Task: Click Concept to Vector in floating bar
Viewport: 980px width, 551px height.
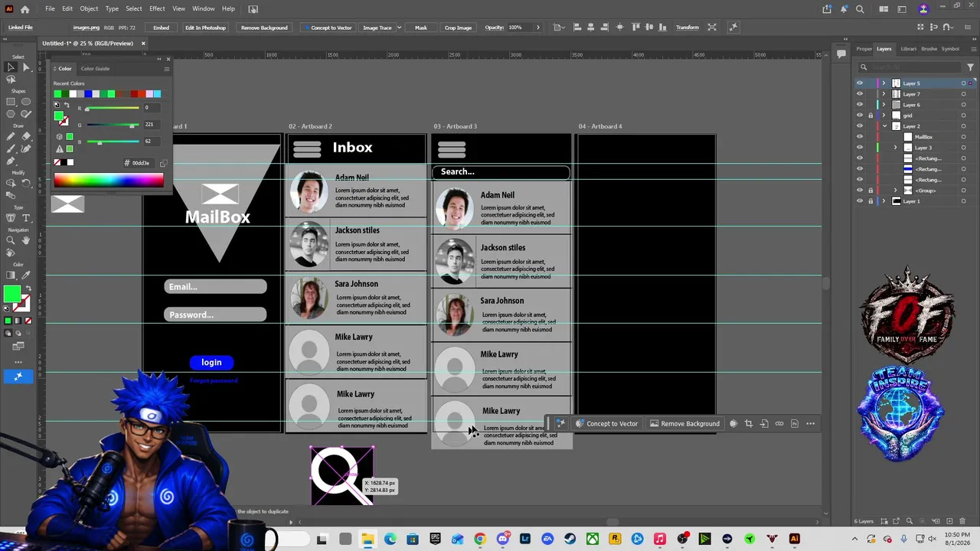Action: click(x=606, y=424)
